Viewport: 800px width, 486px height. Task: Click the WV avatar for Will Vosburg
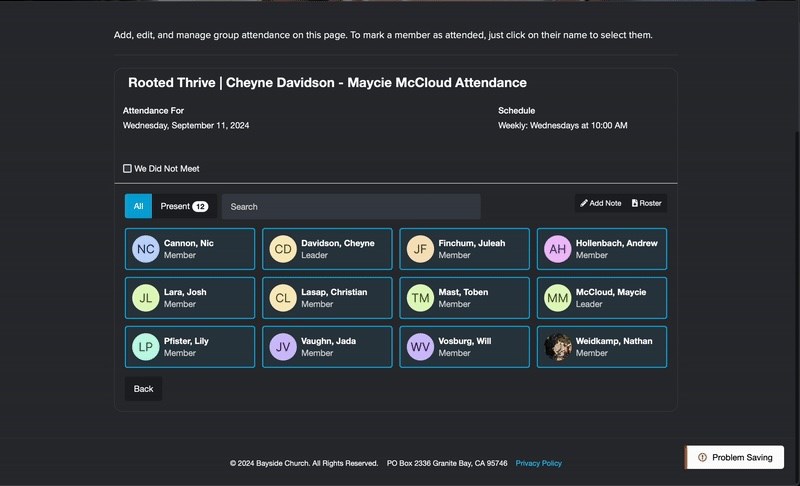(420, 347)
